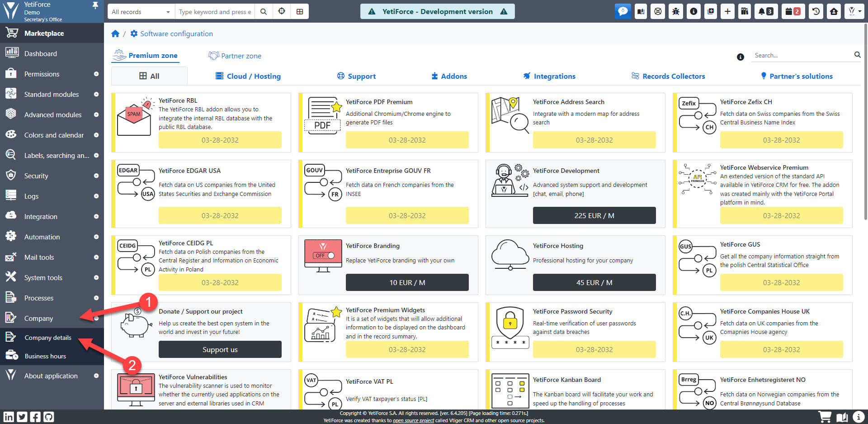
Task: Toggle the sidebar pin icon
Action: [95, 5]
